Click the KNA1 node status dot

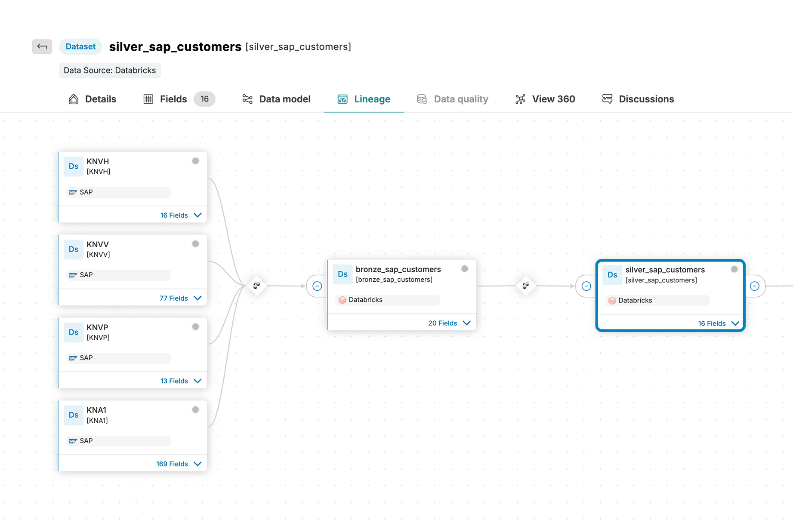click(x=195, y=410)
